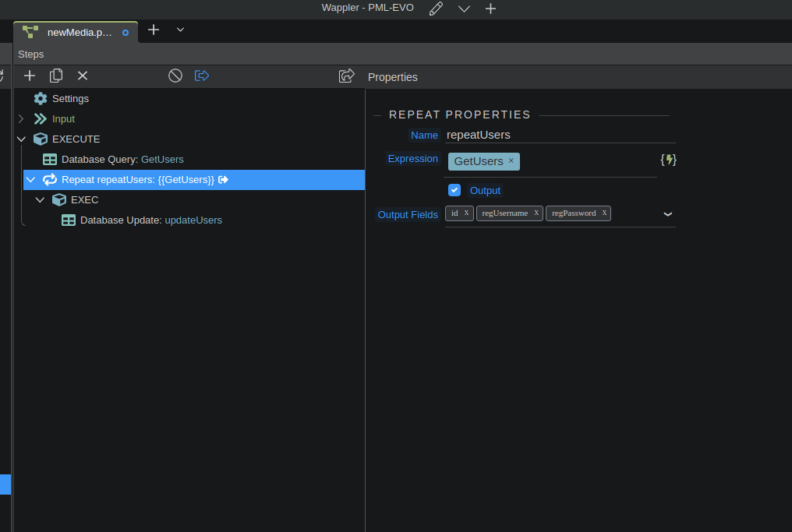Remove the regPassword output field
The width and height of the screenshot is (792, 532).
604,213
